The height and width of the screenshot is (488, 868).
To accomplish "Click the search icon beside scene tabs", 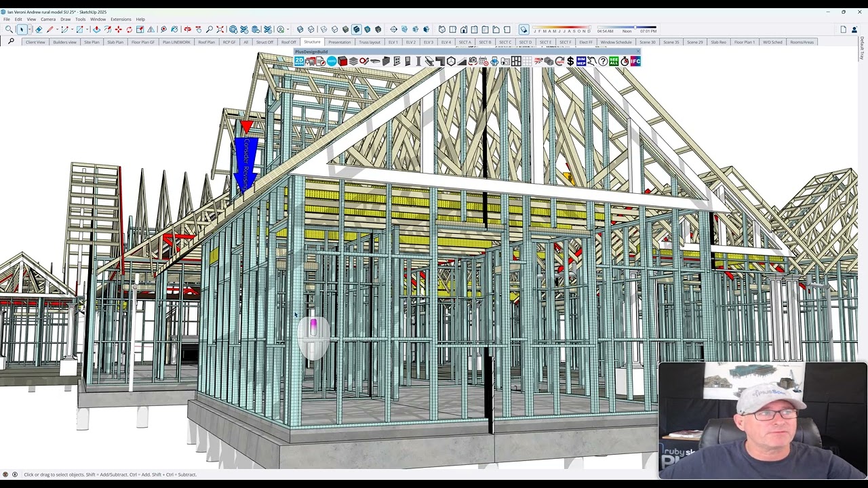I will 11,41.
